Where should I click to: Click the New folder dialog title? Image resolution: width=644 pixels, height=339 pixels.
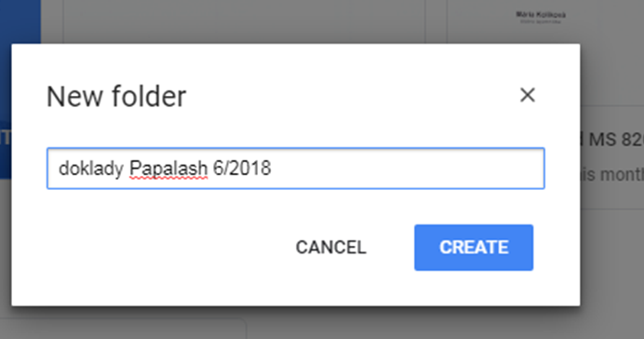[x=116, y=97]
